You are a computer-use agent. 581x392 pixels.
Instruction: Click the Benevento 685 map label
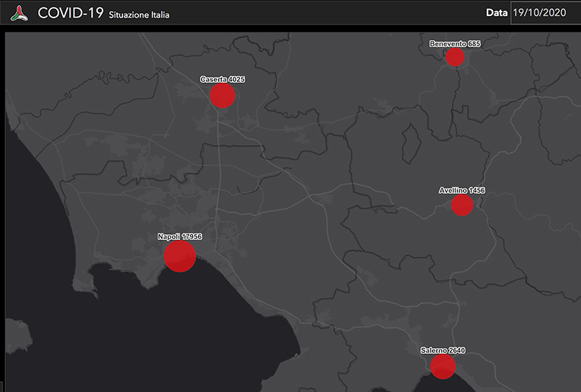[x=455, y=44]
